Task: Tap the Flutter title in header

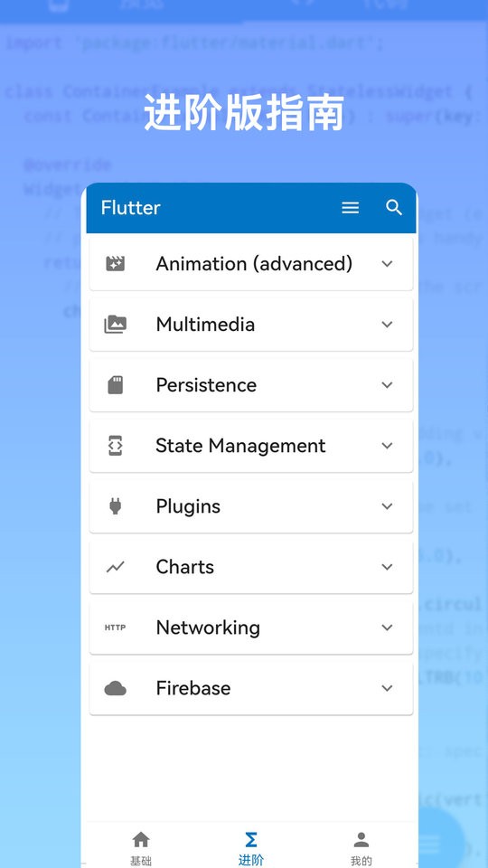Action: [x=130, y=208]
